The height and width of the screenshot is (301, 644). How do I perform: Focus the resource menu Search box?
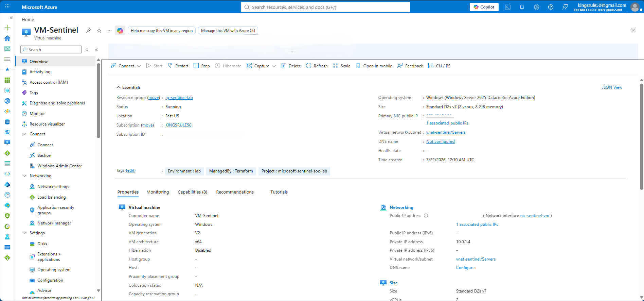(x=51, y=50)
